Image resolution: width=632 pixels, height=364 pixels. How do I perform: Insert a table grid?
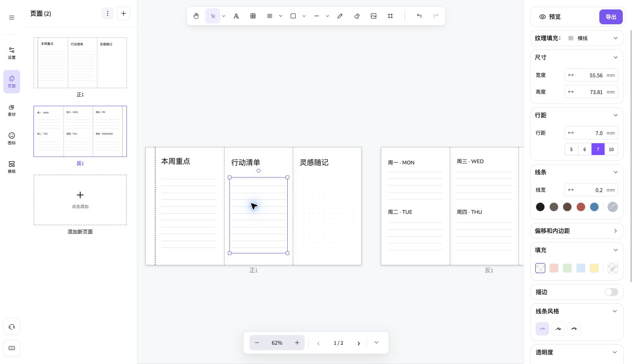tap(253, 16)
